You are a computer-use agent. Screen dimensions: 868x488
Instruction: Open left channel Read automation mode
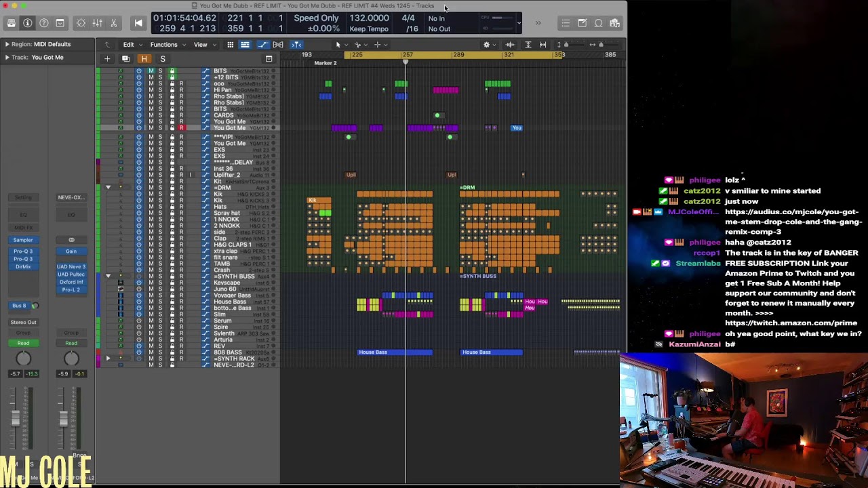point(23,343)
